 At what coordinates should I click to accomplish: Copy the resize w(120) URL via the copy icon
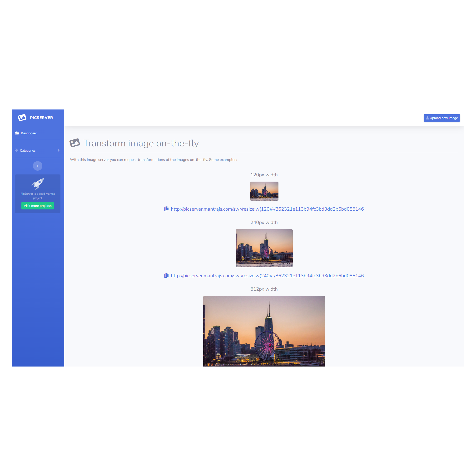[166, 209]
